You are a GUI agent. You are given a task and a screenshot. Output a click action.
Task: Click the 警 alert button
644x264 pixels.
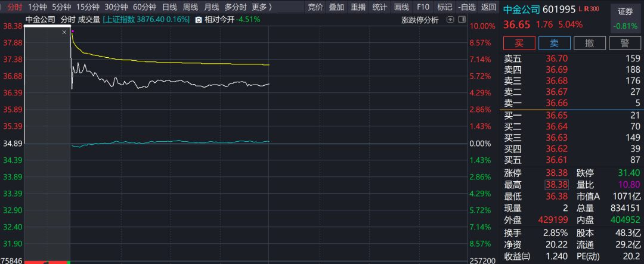[x=625, y=43]
